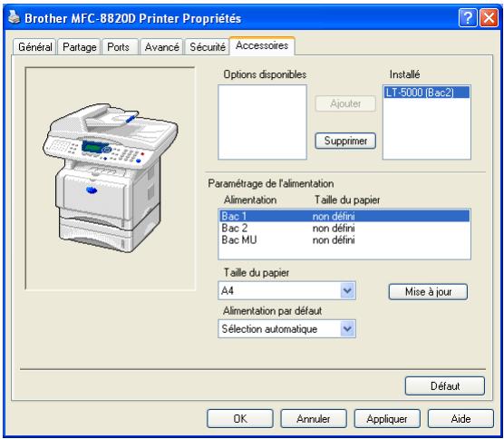
Task: Confirm with the OK button
Action: (240, 419)
